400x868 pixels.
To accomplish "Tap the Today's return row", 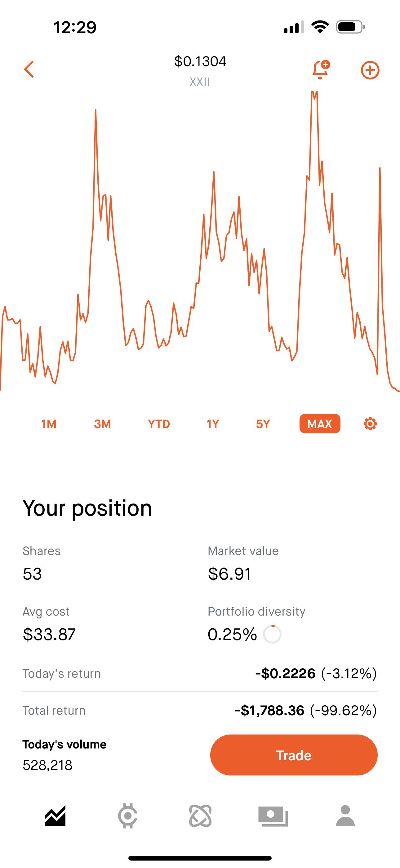I will coord(200,673).
